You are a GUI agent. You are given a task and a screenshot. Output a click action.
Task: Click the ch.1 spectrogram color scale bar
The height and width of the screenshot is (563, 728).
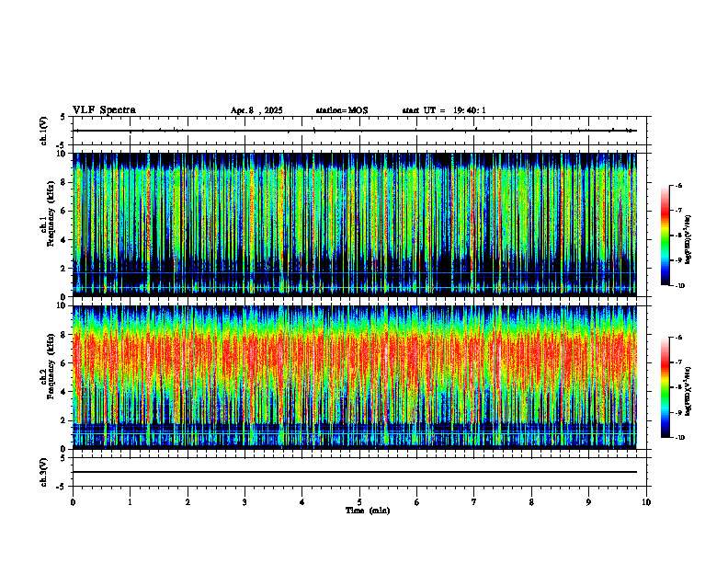coord(665,236)
